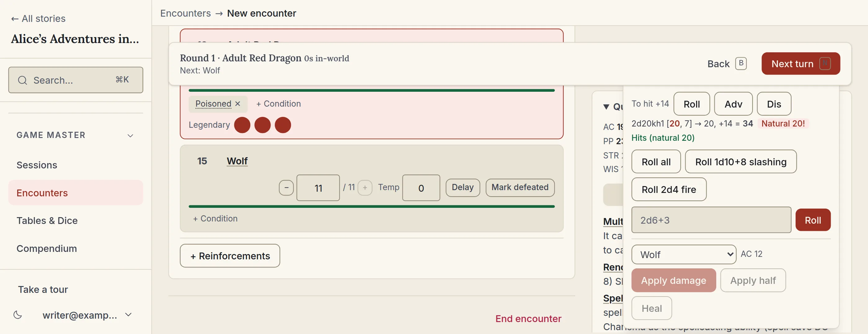The height and width of the screenshot is (334, 868).
Task: Increase Wolf hit points with plus button
Action: point(365,188)
